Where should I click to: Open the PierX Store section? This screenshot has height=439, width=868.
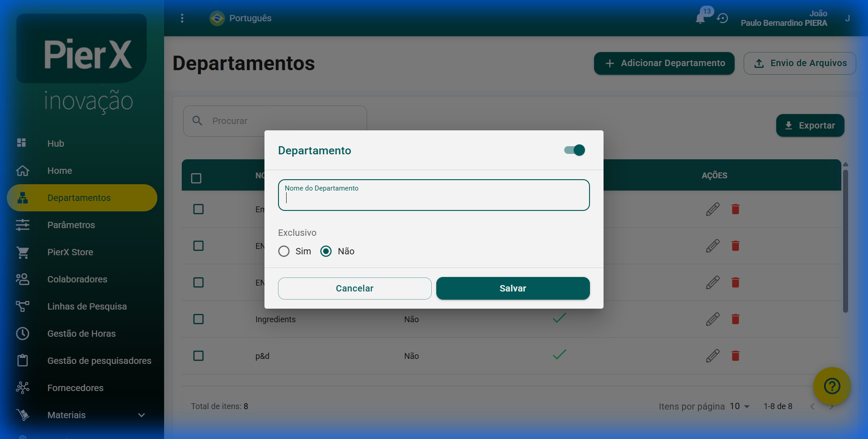pyautogui.click(x=70, y=252)
